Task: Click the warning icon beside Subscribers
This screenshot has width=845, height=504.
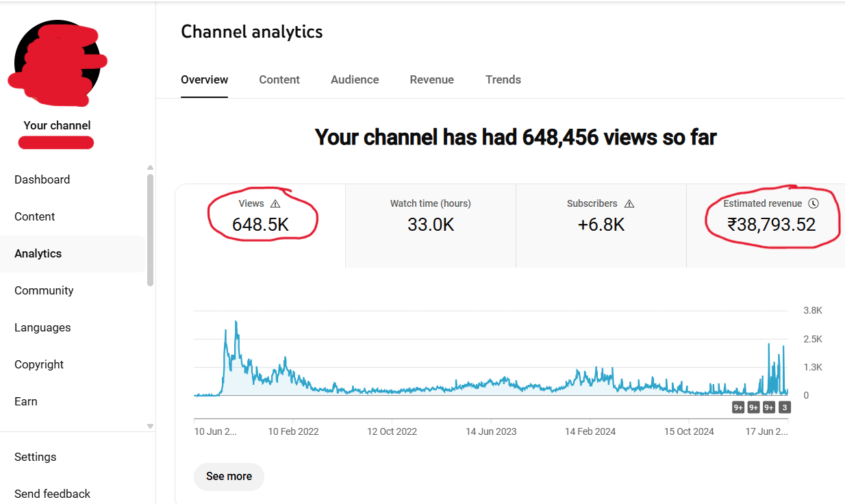Action: [629, 203]
